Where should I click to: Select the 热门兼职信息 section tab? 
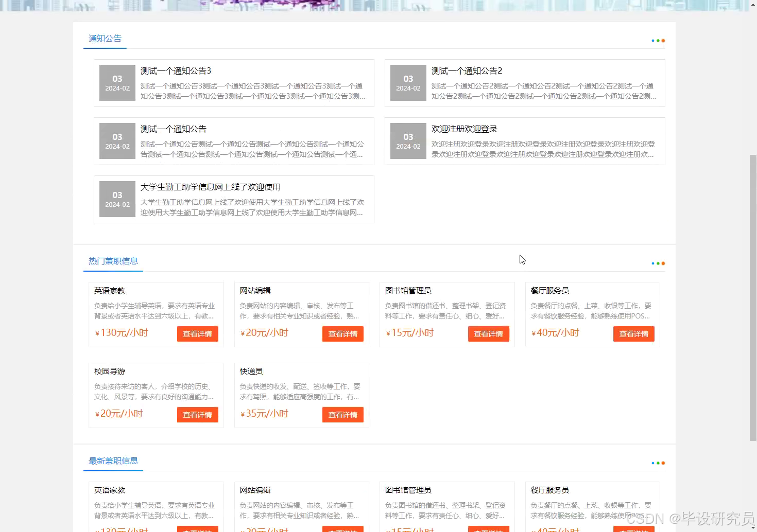click(x=113, y=261)
